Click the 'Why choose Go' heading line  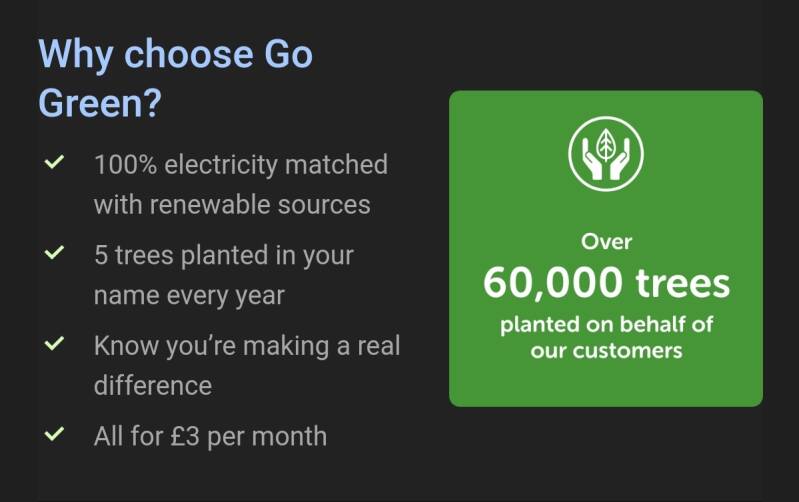coord(175,53)
